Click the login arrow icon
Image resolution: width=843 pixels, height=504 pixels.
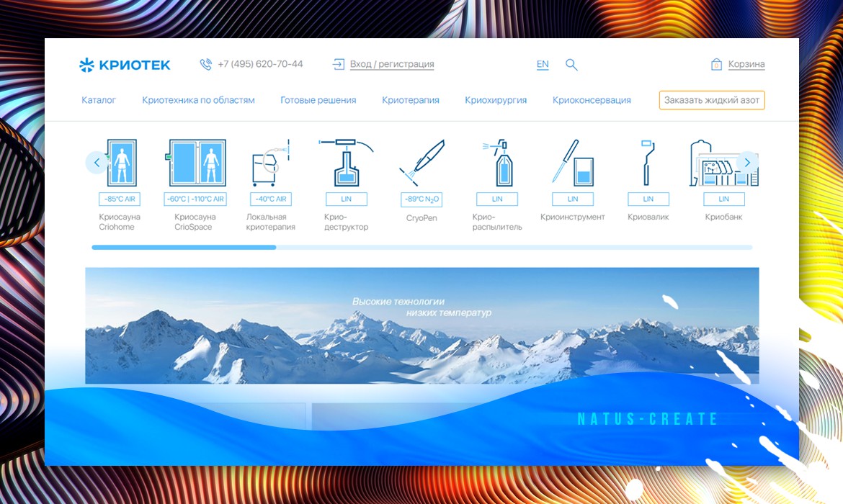pos(338,65)
